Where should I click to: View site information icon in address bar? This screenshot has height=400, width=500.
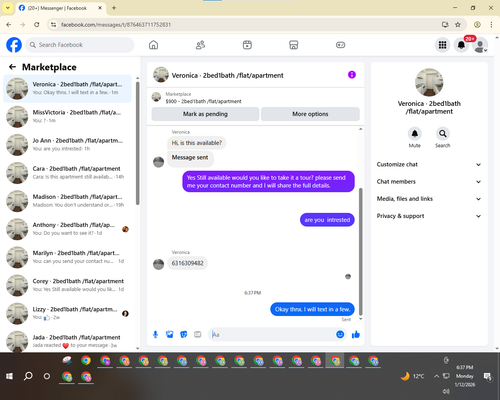pyautogui.click(x=53, y=24)
